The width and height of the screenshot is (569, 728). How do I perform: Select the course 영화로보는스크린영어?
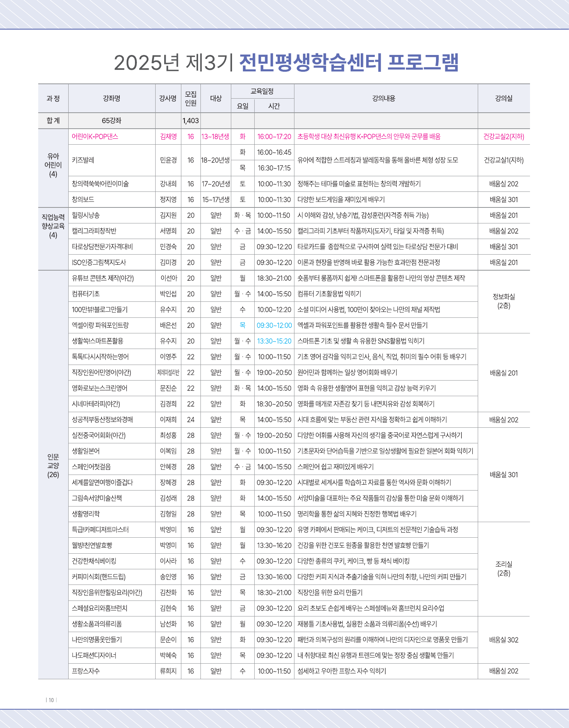point(99,388)
